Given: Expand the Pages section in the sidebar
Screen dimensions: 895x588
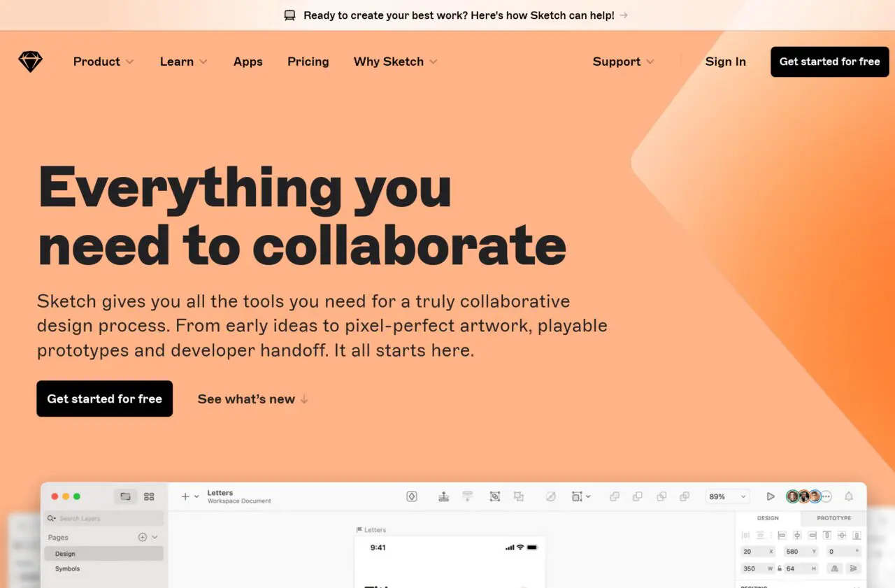Looking at the screenshot, I should point(155,537).
